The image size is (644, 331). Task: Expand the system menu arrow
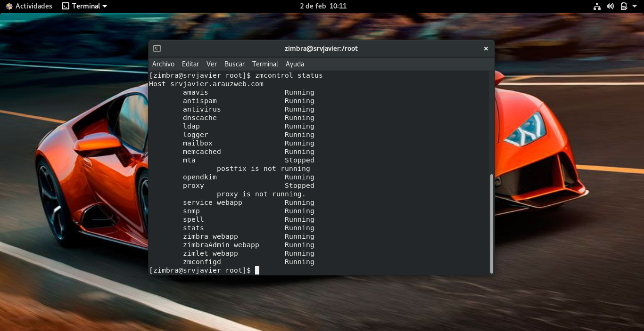(634, 6)
